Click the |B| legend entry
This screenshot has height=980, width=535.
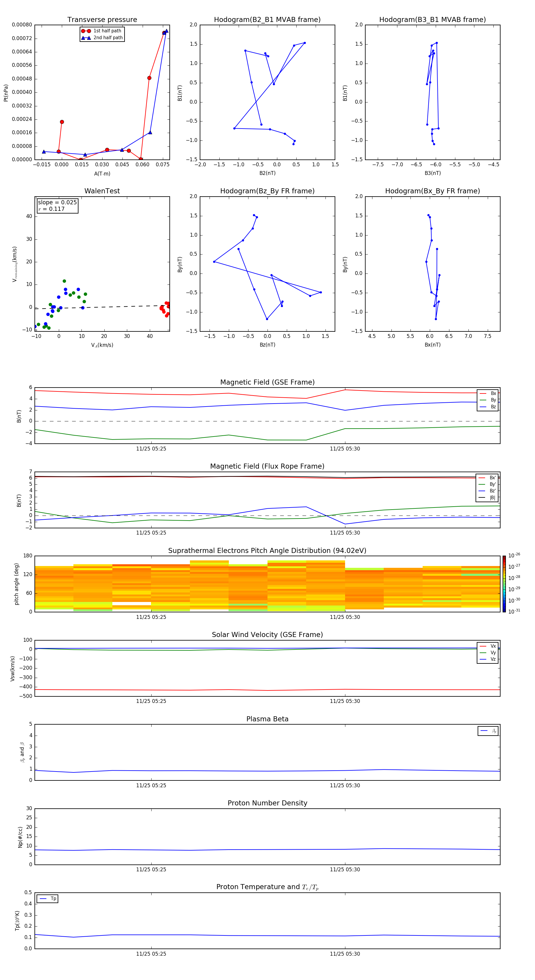[x=487, y=498]
